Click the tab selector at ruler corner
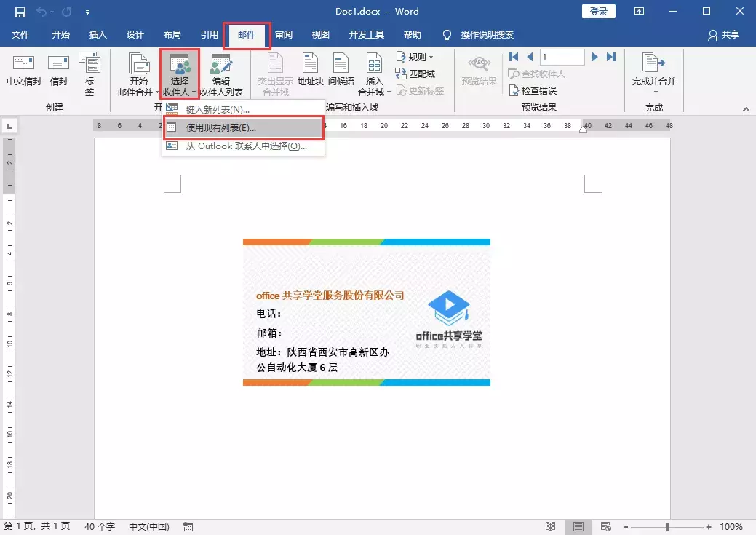Viewport: 756px width, 535px height. tap(9, 127)
